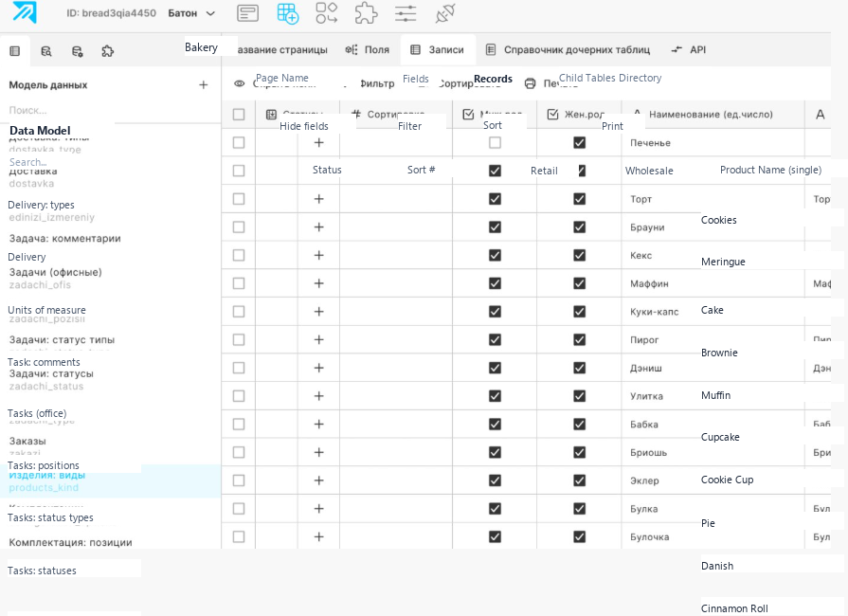Image resolution: width=848 pixels, height=616 pixels.
Task: Click the plus icon in Печенье row
Action: click(319, 143)
